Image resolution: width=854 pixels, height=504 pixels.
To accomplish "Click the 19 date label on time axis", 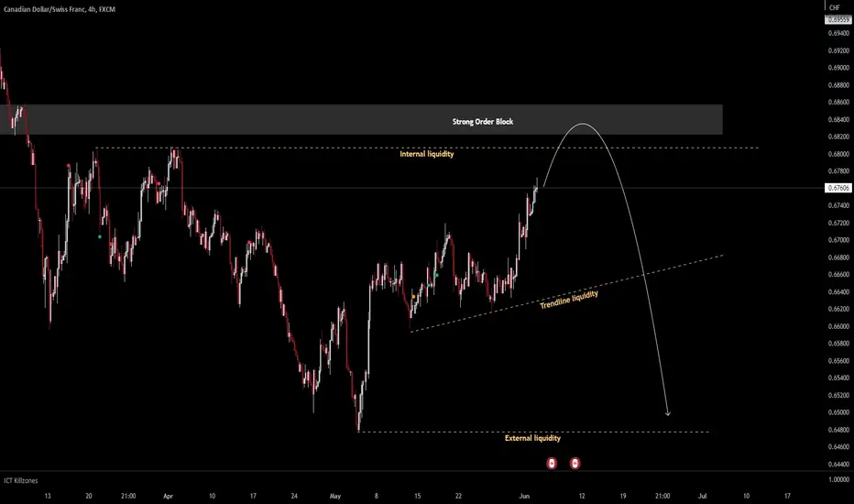I will click(x=622, y=496).
